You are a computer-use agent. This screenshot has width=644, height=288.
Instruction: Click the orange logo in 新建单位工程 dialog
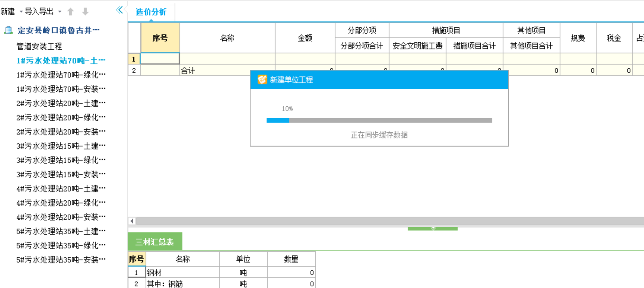pos(262,80)
